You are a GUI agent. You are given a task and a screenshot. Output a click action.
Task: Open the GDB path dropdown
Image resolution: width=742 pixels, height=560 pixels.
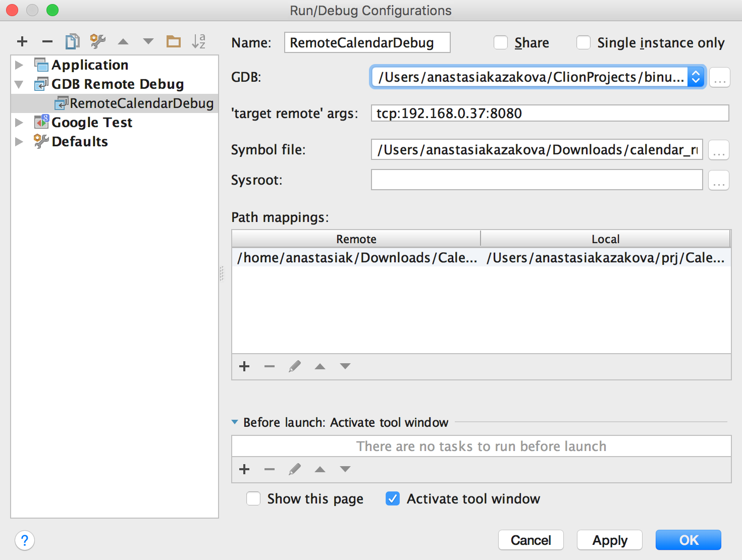coord(696,77)
